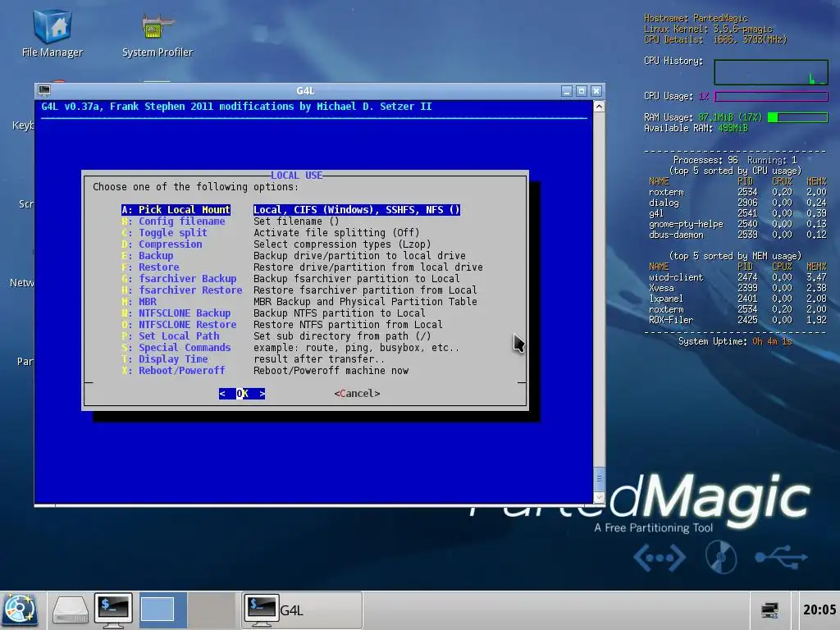Maximize the G4L window
The width and height of the screenshot is (840, 630).
582,91
